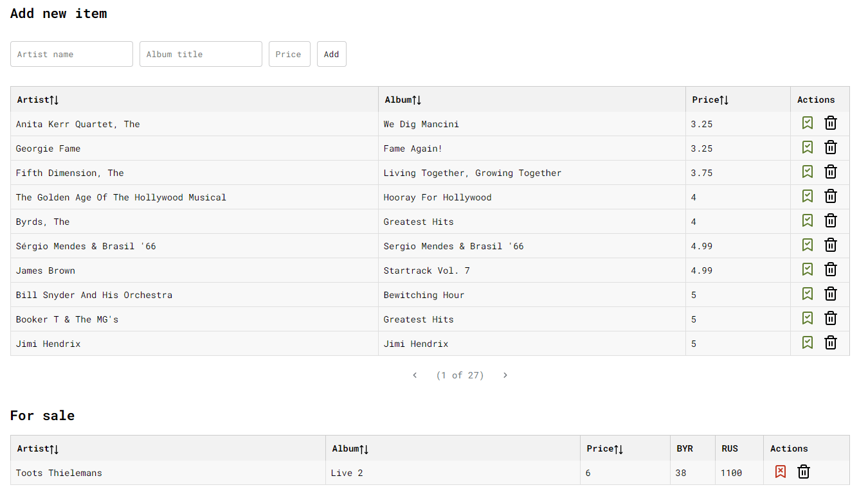Click the RUS column header

coord(739,448)
